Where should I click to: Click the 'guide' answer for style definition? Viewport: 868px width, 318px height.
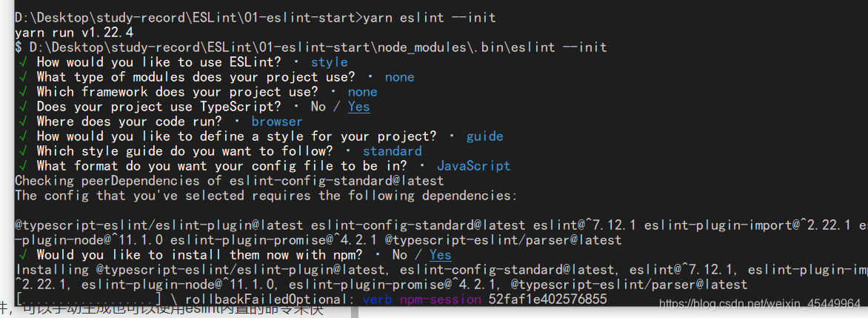coord(484,136)
